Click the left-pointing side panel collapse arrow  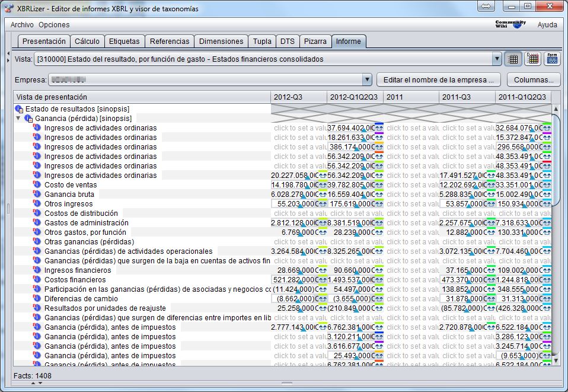8,53
